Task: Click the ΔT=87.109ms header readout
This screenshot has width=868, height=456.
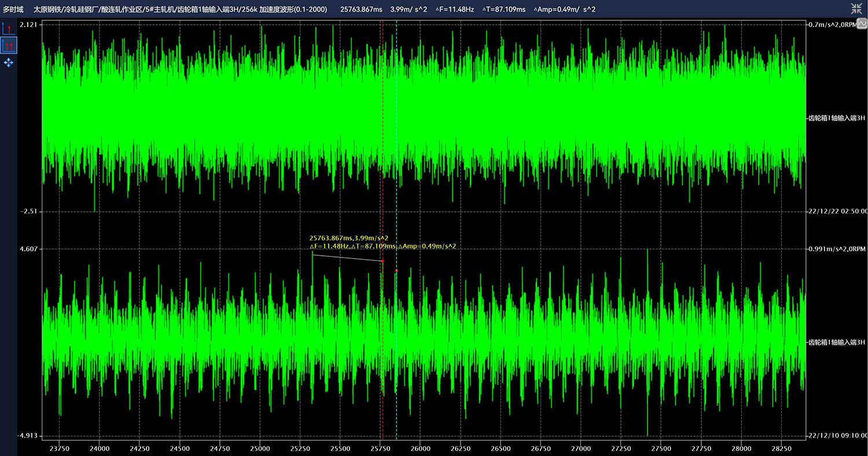Action: click(503, 9)
